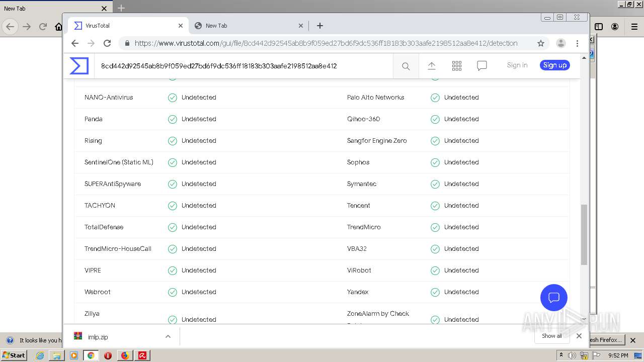Click Firefox home icon in background window
644x362 pixels.
(x=58, y=27)
